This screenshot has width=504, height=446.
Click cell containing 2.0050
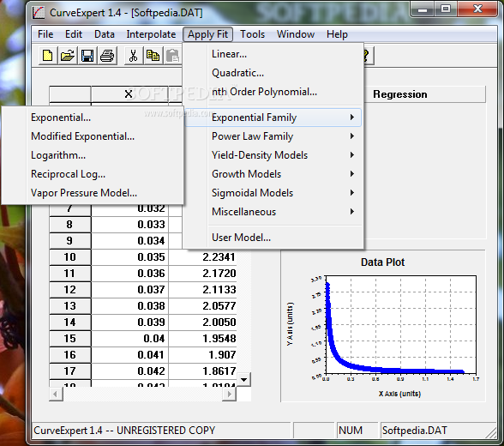point(203,322)
